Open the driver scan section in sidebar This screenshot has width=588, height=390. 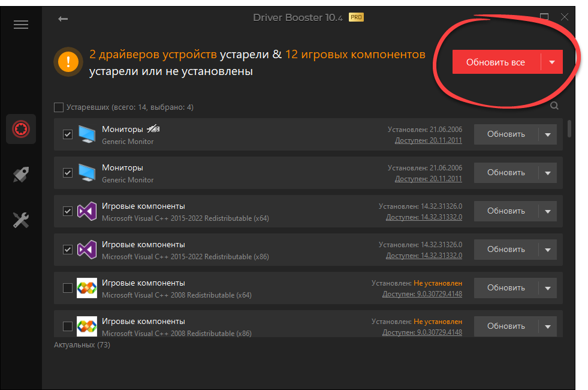click(x=21, y=129)
